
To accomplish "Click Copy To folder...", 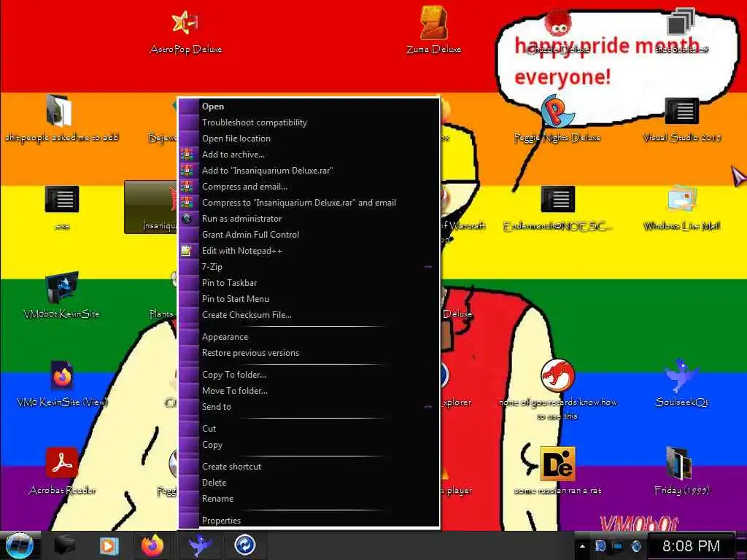I will click(x=309, y=375).
